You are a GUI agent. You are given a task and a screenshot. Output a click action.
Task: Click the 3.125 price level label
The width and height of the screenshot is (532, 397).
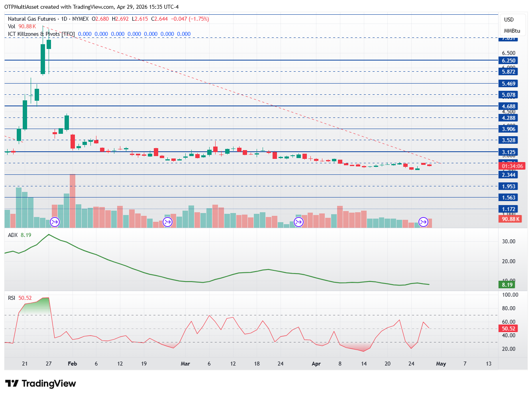pyautogui.click(x=508, y=152)
